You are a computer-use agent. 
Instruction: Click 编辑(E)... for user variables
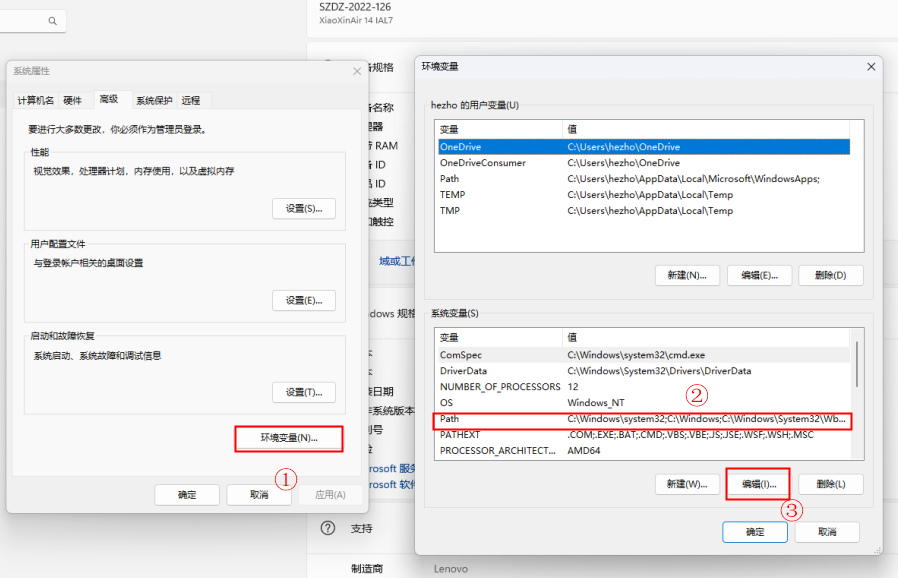[x=759, y=276]
